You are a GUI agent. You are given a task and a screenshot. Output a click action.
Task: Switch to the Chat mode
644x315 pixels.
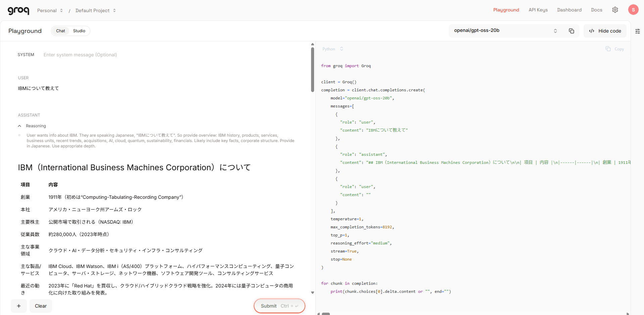pyautogui.click(x=61, y=31)
